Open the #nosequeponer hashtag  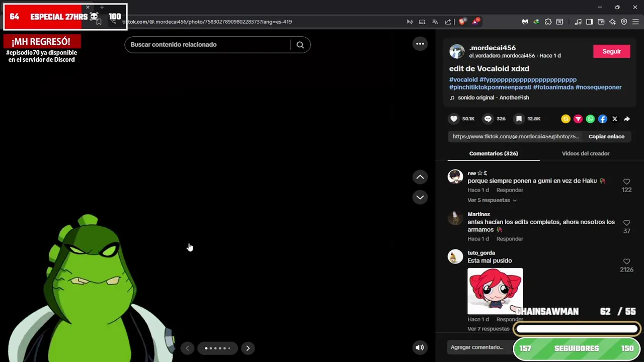[599, 87]
